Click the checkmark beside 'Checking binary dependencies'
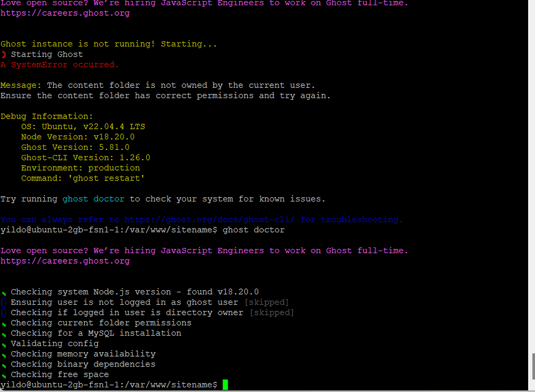535x392 pixels. click(4, 364)
